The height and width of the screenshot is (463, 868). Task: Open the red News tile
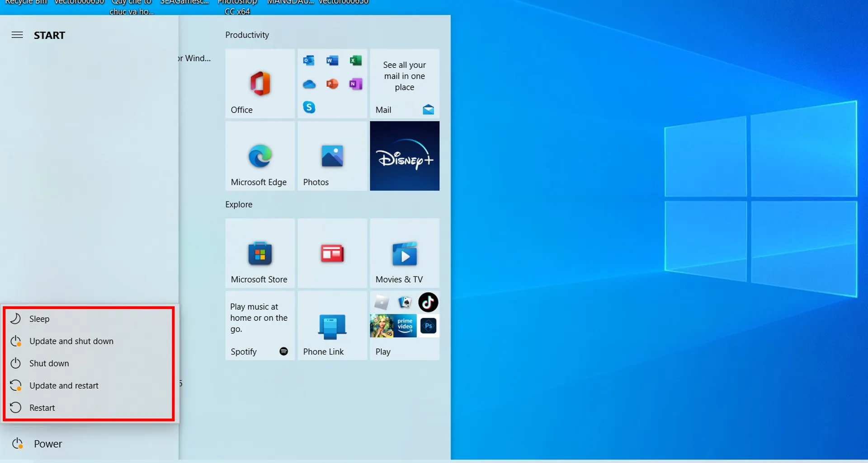(x=332, y=253)
